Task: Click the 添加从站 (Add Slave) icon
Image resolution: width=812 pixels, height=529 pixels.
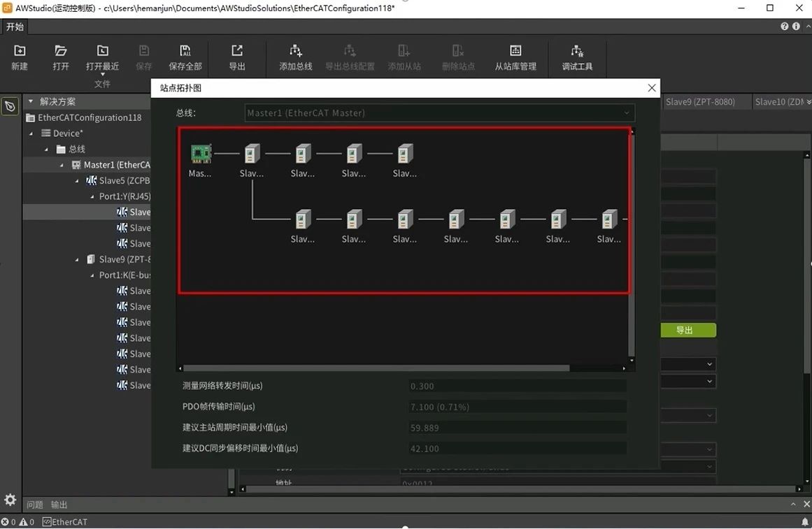Action: pyautogui.click(x=404, y=51)
